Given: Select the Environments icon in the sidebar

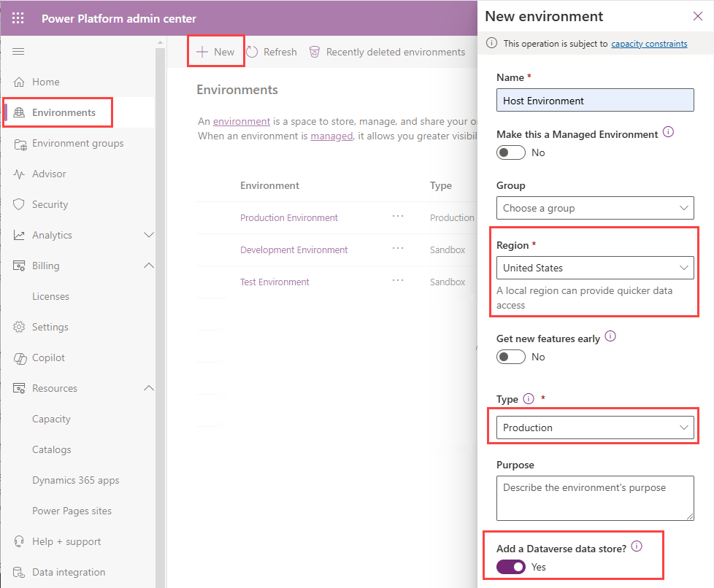Looking at the screenshot, I should [x=18, y=112].
